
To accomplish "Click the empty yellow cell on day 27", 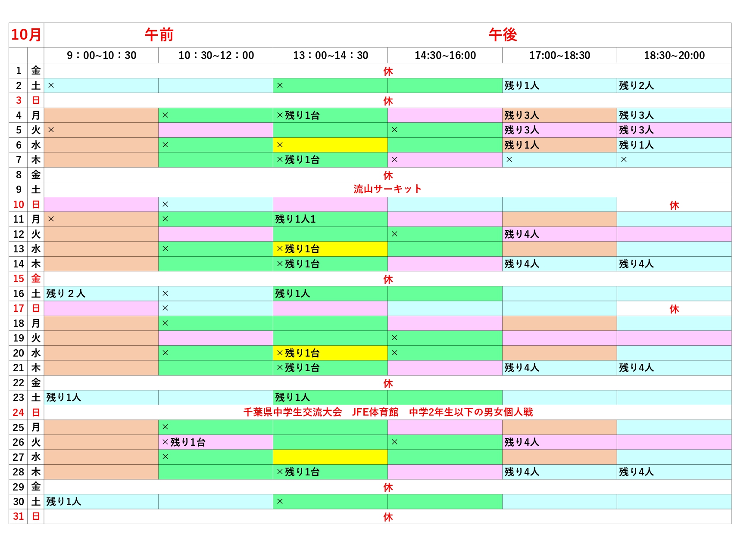I will pos(331,457).
